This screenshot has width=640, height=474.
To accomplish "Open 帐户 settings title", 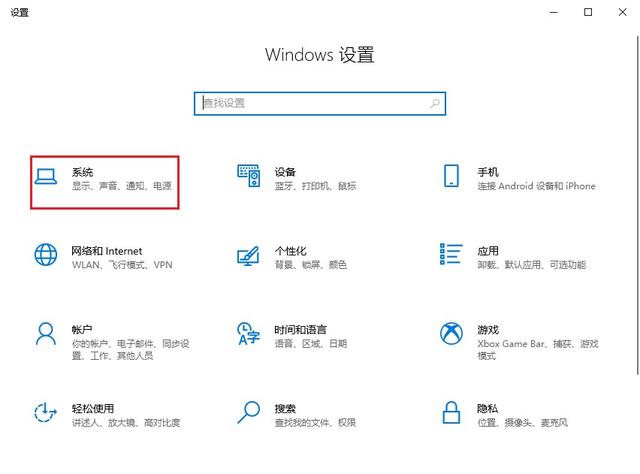I will tap(82, 329).
